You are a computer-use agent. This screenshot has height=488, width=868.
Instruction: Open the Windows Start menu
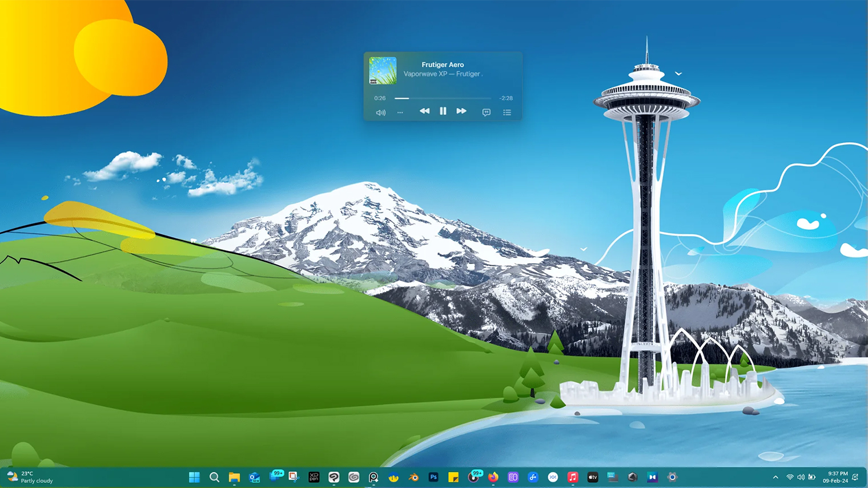click(x=194, y=477)
